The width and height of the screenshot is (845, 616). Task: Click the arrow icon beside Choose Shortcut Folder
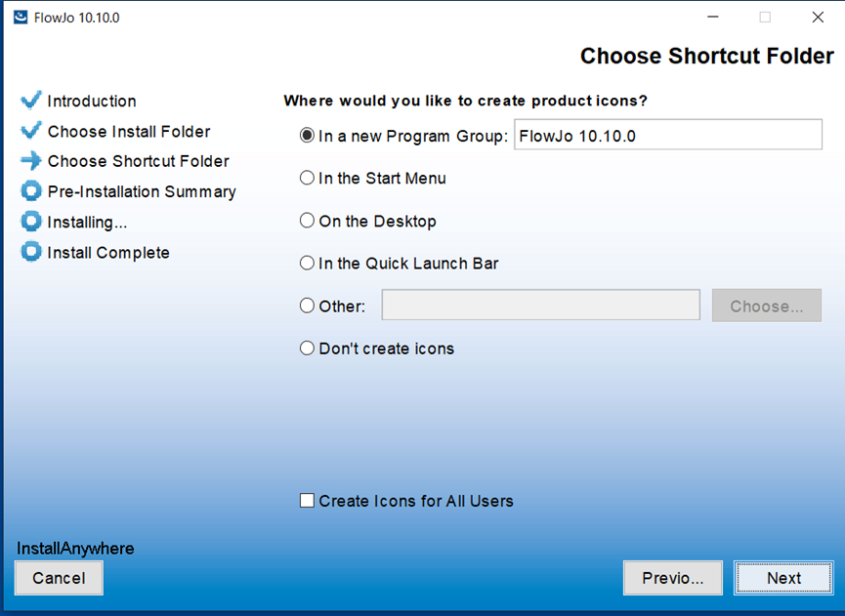30,160
